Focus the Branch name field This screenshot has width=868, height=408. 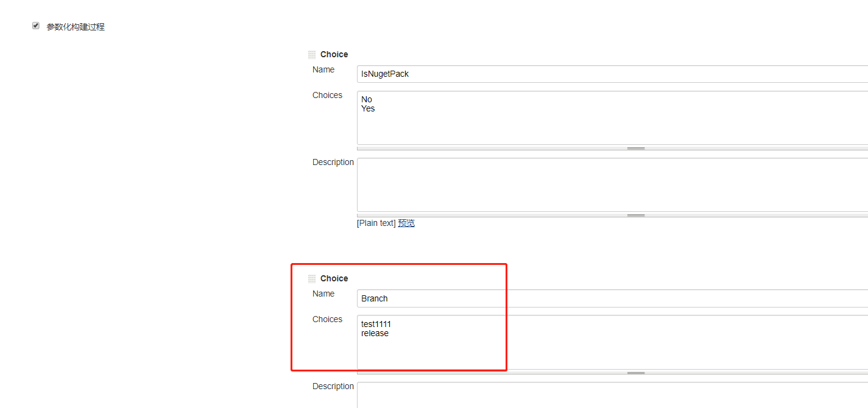pos(612,298)
